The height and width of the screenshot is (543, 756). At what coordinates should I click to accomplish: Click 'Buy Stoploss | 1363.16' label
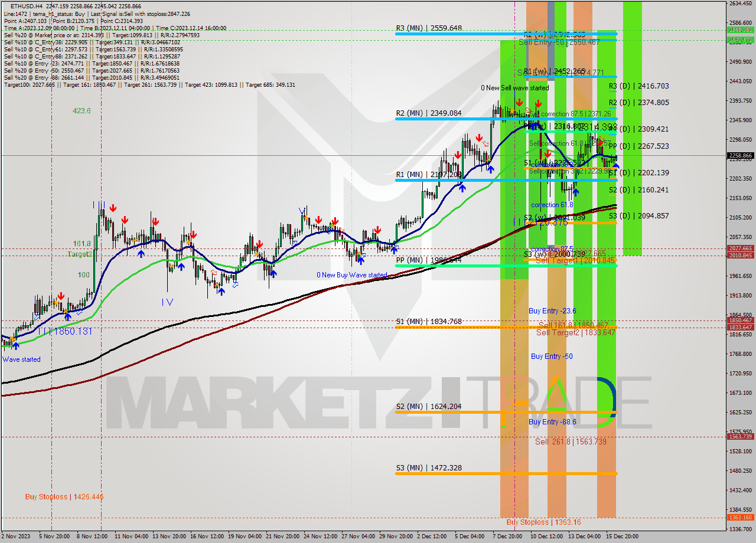point(543,522)
